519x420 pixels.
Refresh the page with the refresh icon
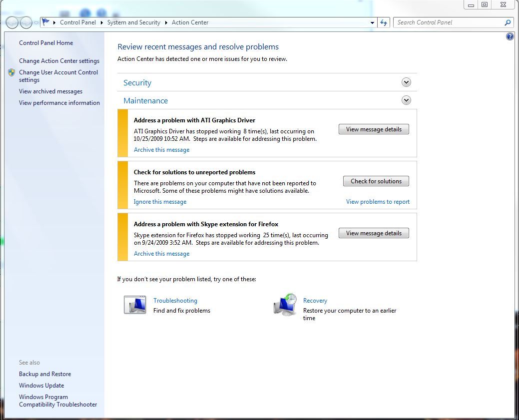383,22
